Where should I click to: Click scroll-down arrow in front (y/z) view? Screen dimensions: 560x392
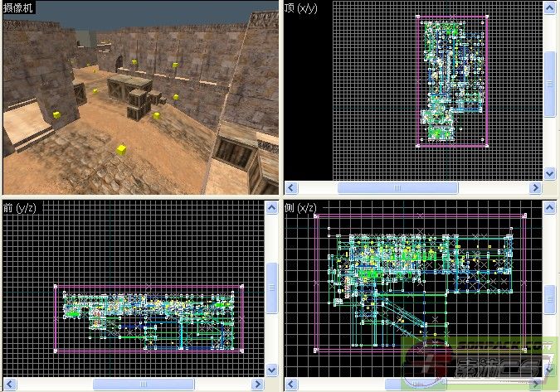click(x=272, y=370)
